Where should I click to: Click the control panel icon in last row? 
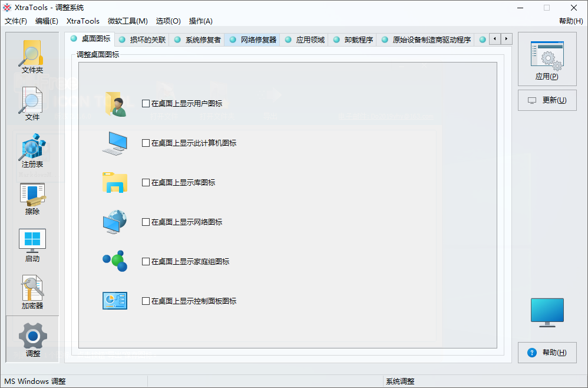coord(114,301)
